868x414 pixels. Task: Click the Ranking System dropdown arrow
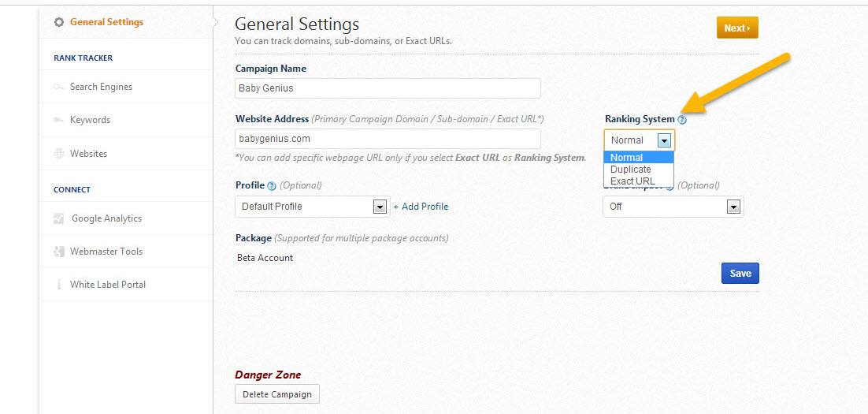point(664,141)
